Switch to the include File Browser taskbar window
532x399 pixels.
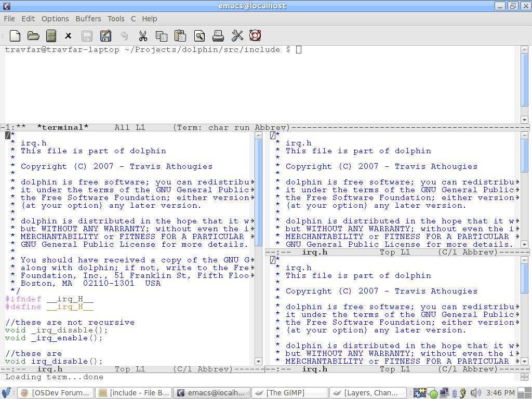pyautogui.click(x=134, y=393)
